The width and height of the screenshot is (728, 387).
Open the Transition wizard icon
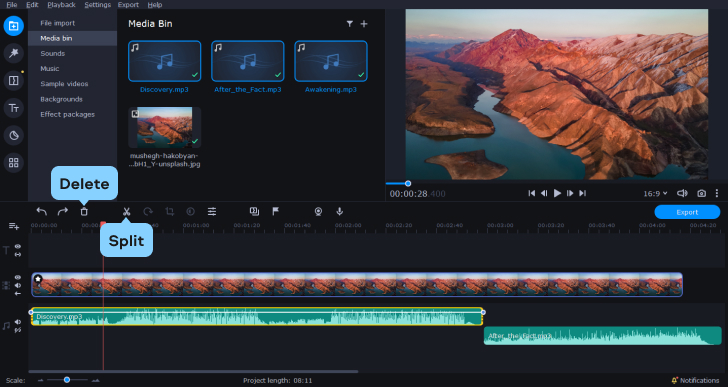click(x=254, y=212)
